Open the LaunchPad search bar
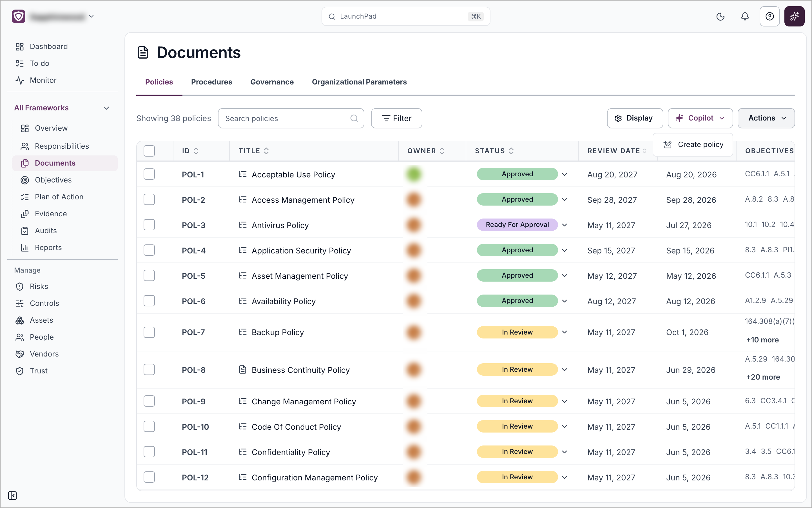Screen dimensions: 812x508 pos(406,16)
